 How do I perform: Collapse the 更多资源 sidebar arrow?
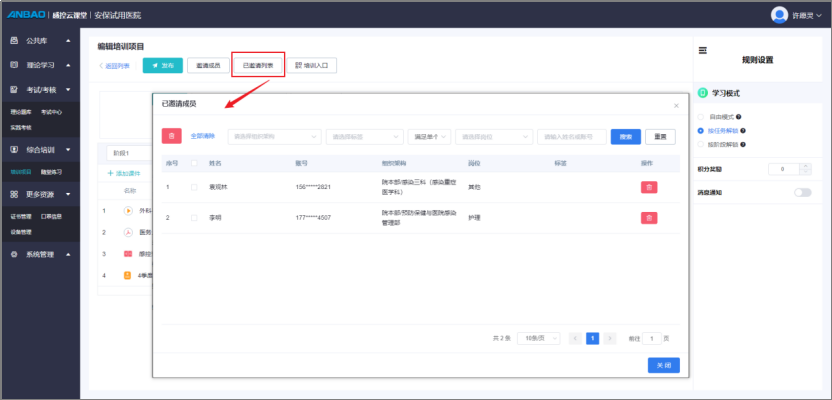click(x=68, y=195)
